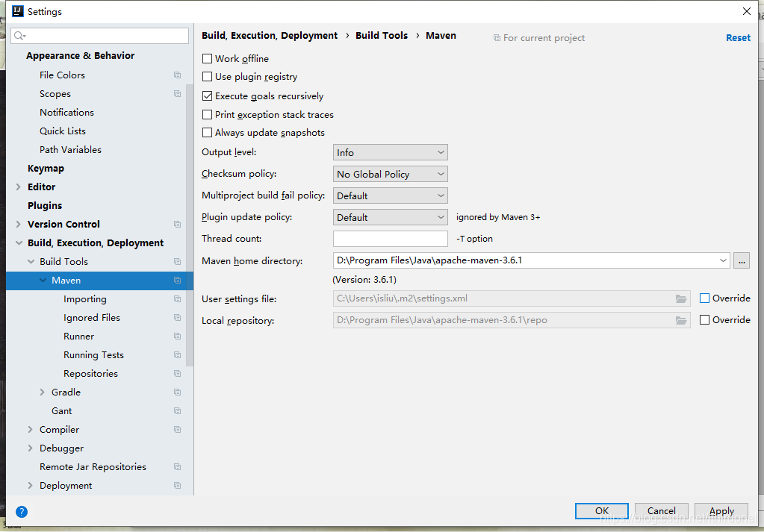764x532 pixels.
Task: Expand the Version Control tree node
Action: (x=19, y=224)
